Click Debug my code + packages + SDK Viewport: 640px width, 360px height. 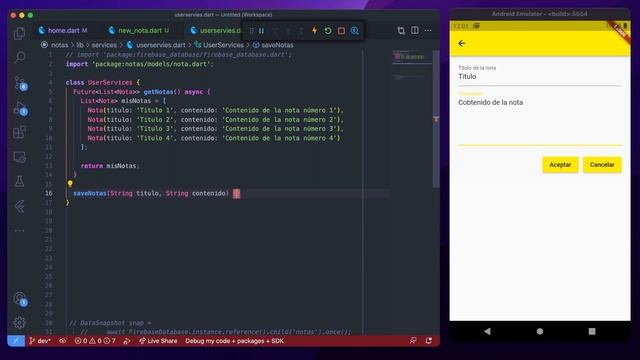point(234,341)
